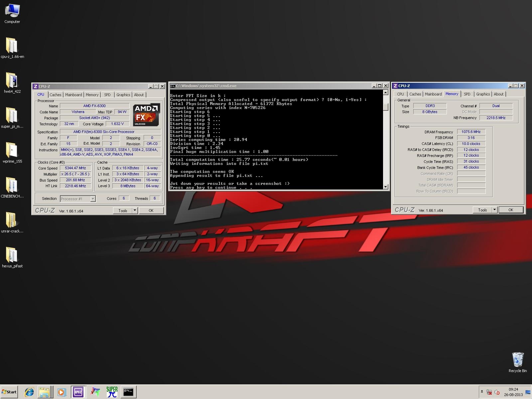Viewport: 532px width, 399px height.
Task: Switch to CPU-Z via taskbar icon
Action: click(78, 392)
